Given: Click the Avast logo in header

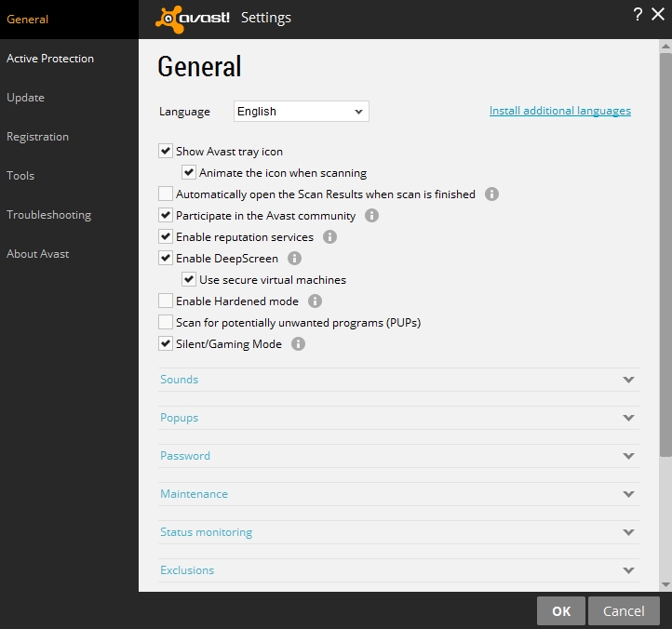Looking at the screenshot, I should click(x=193, y=19).
